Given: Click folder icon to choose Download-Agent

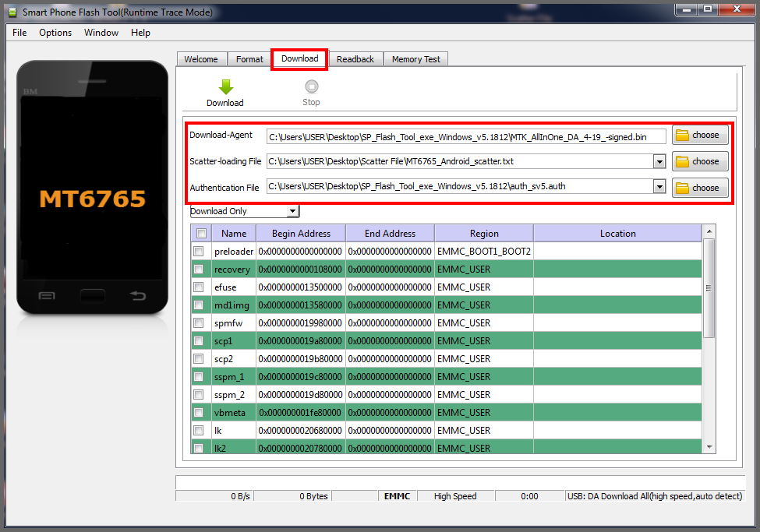Looking at the screenshot, I should tap(683, 136).
